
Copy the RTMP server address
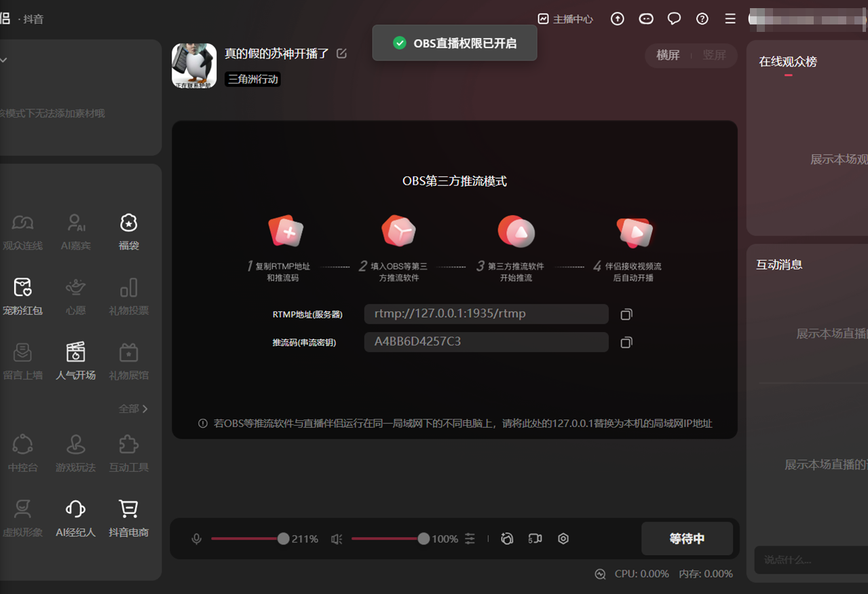pos(626,314)
